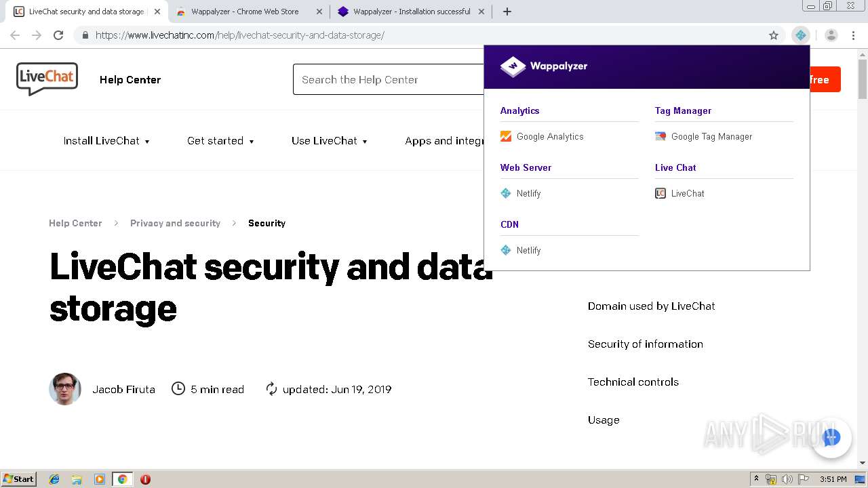Jump to Security of information section
The image size is (868, 488).
646,344
